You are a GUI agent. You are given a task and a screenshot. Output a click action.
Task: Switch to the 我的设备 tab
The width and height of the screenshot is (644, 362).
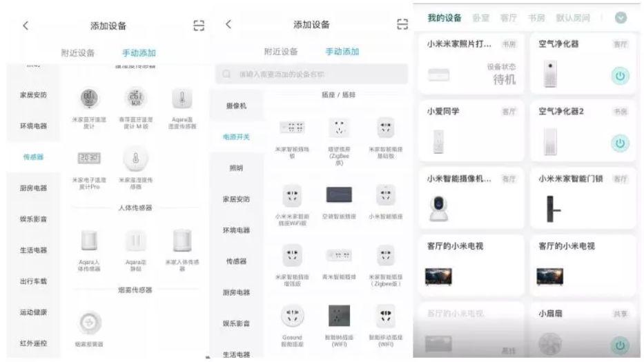pyautogui.click(x=445, y=18)
